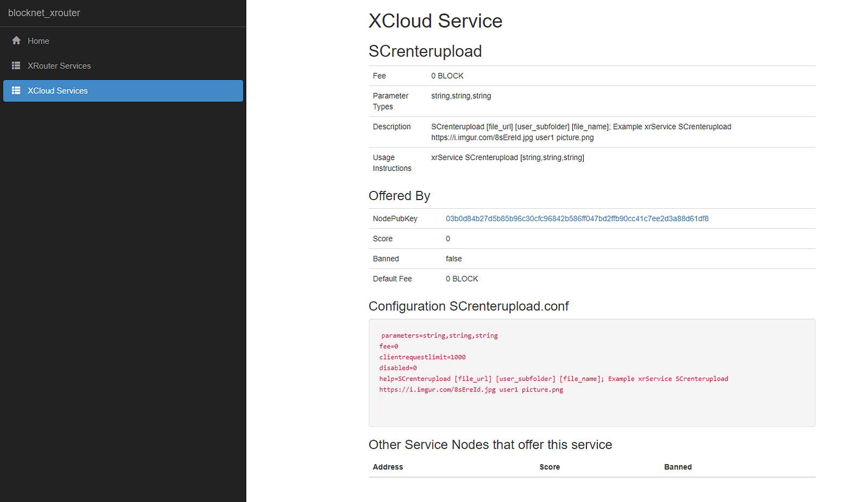The height and width of the screenshot is (502, 868).
Task: Open the blocknet_xrouter brand link
Action: click(x=44, y=13)
